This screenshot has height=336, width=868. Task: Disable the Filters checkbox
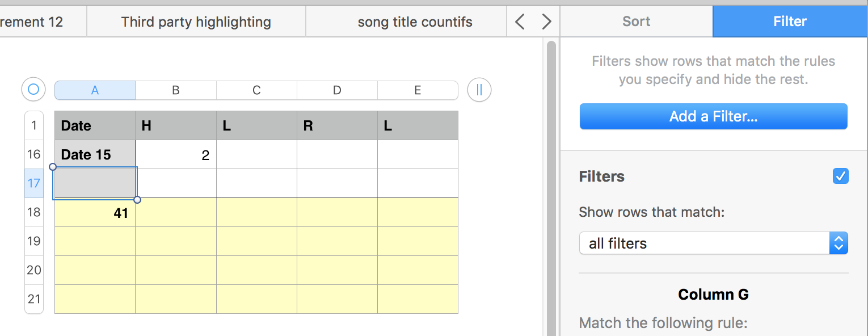tap(840, 177)
